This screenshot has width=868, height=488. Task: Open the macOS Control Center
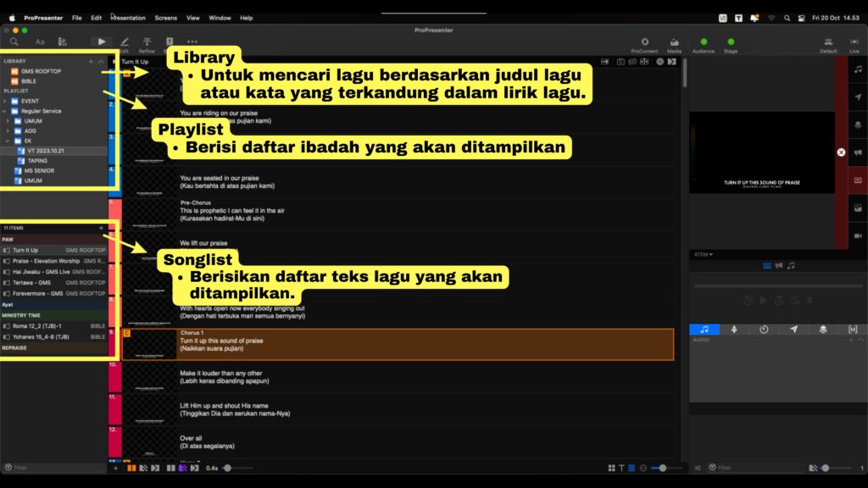point(801,19)
